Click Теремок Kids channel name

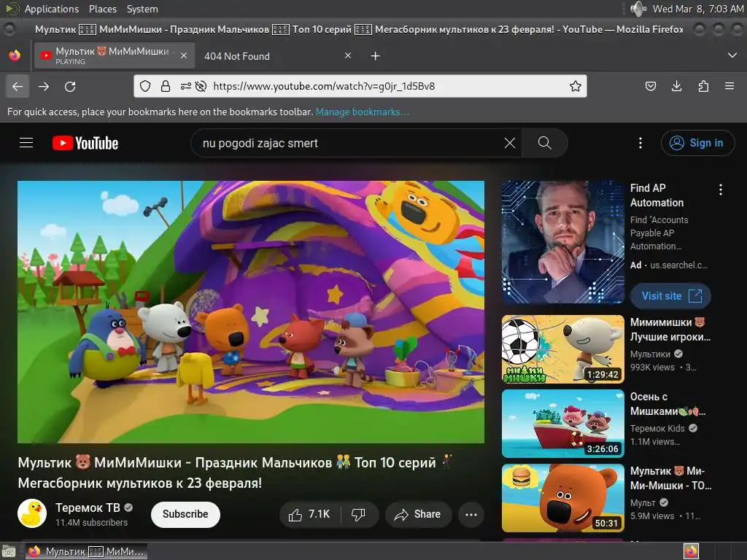point(657,429)
